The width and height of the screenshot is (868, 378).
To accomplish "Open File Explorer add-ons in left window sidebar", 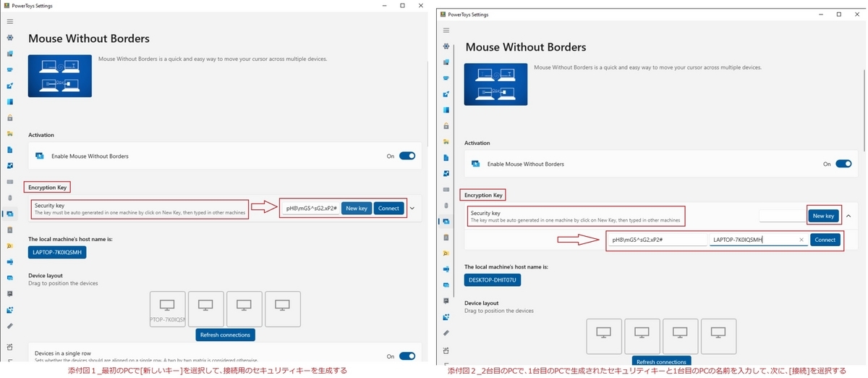I will [9, 133].
